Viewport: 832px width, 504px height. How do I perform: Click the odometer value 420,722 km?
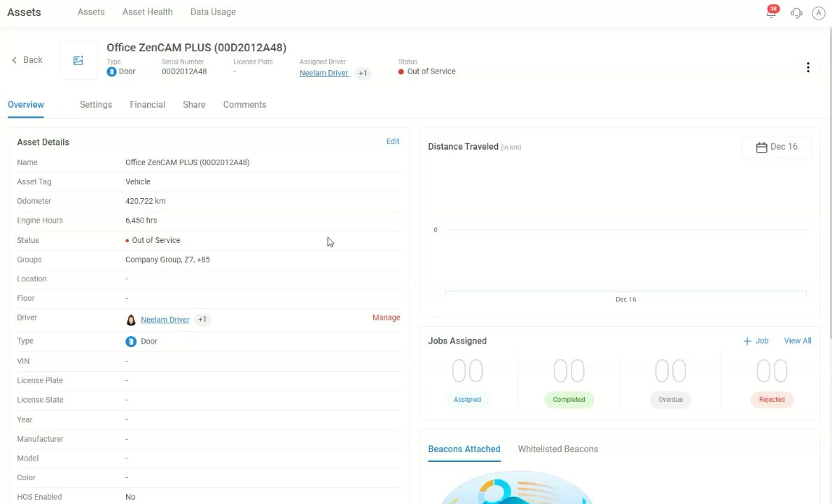point(146,201)
